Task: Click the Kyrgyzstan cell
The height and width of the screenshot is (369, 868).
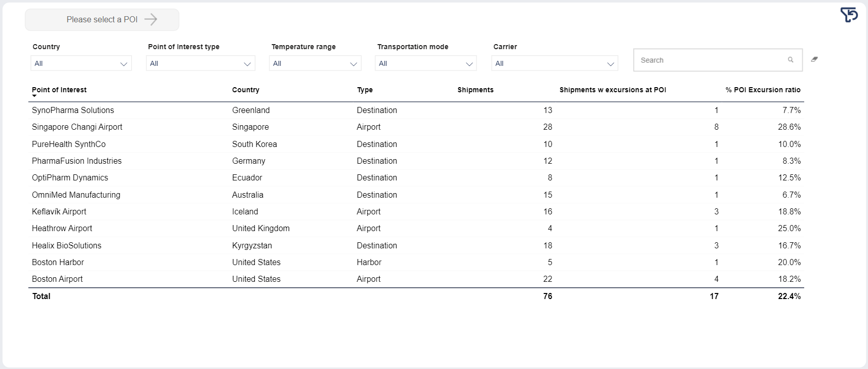Action: click(x=252, y=245)
